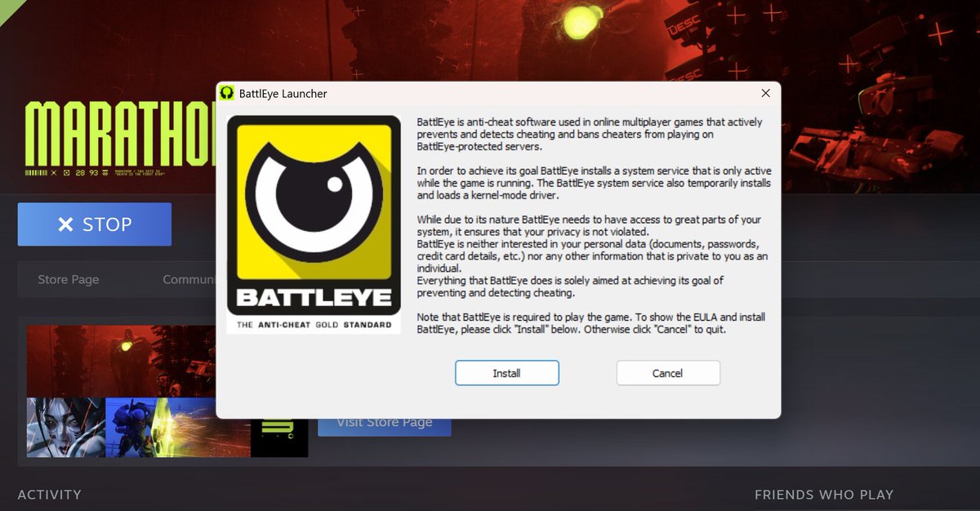980x511 pixels.
Task: Click the X icon on the STOP button
Action: [66, 225]
